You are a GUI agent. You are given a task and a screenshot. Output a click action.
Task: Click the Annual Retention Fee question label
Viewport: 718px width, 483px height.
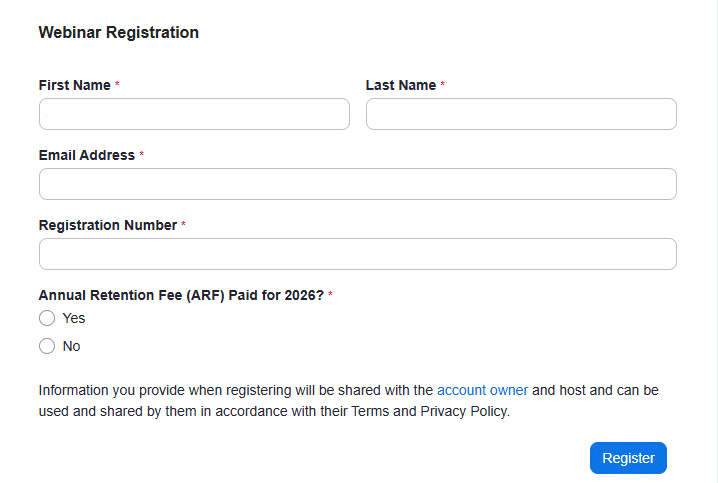pyautogui.click(x=181, y=295)
